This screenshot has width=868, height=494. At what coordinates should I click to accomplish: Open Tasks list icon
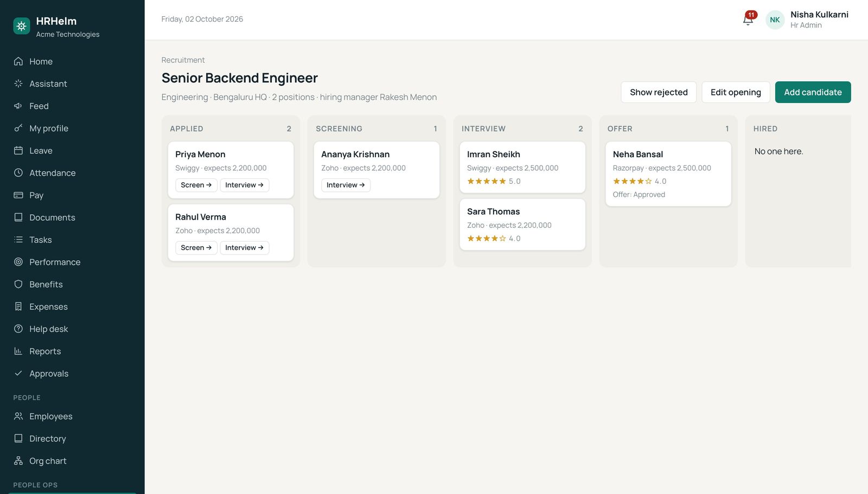18,239
